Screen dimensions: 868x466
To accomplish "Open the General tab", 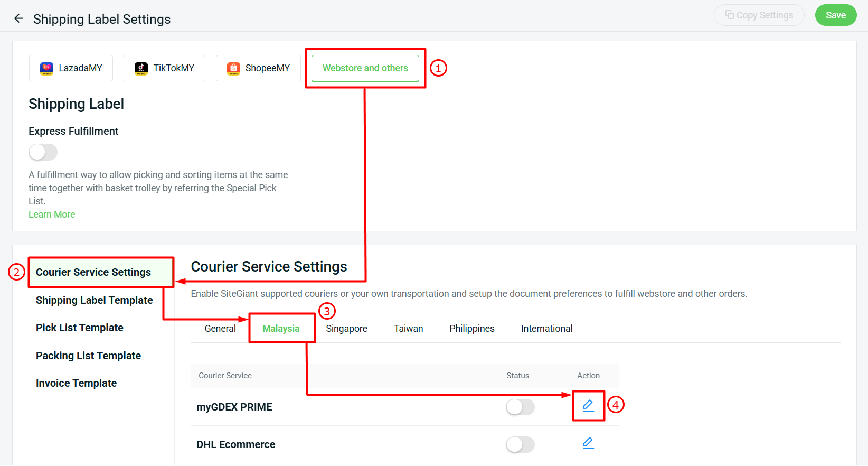I will (220, 328).
